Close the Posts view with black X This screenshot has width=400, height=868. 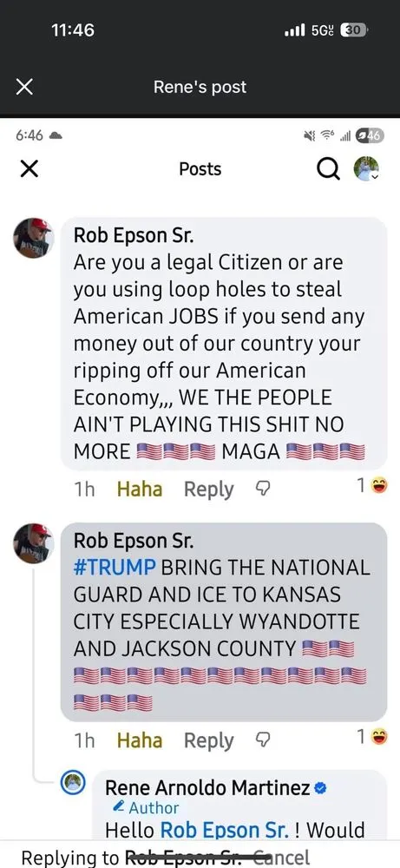tap(29, 169)
